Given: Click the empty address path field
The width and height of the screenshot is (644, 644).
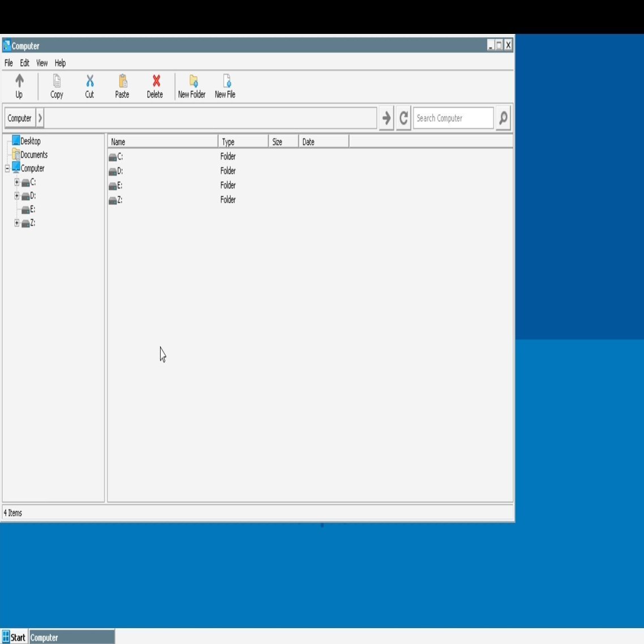Looking at the screenshot, I should [x=211, y=118].
